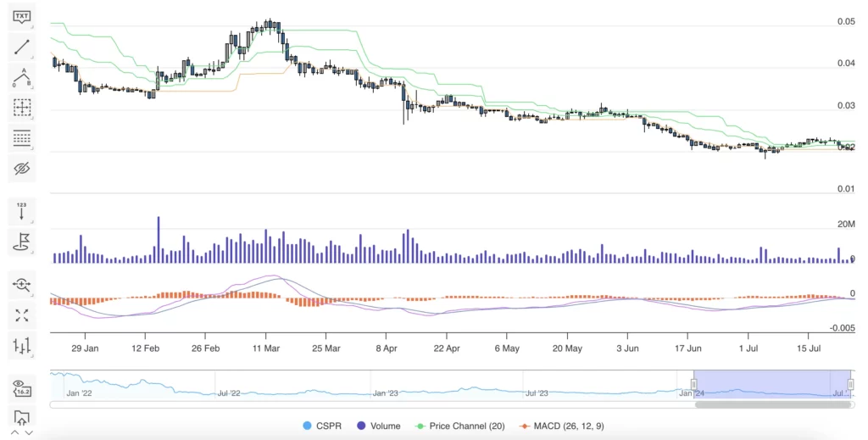Viewport: 868px width, 440px height.
Task: Click the green Price Channel legend marker
Action: pyautogui.click(x=420, y=426)
